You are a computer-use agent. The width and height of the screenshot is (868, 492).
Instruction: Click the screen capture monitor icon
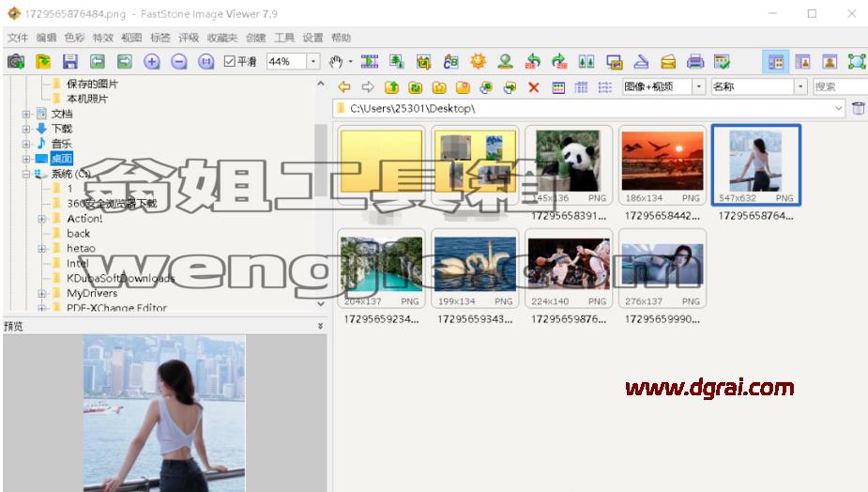point(614,61)
